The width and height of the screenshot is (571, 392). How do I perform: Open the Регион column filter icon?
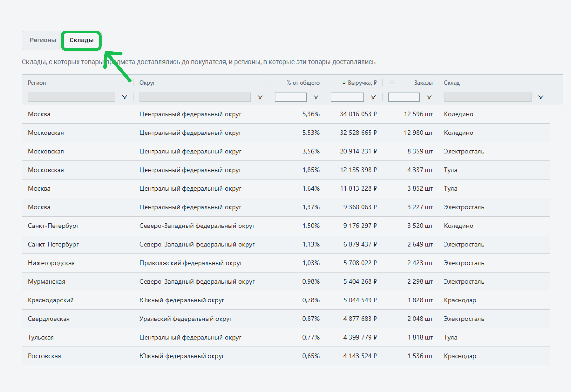click(x=125, y=97)
